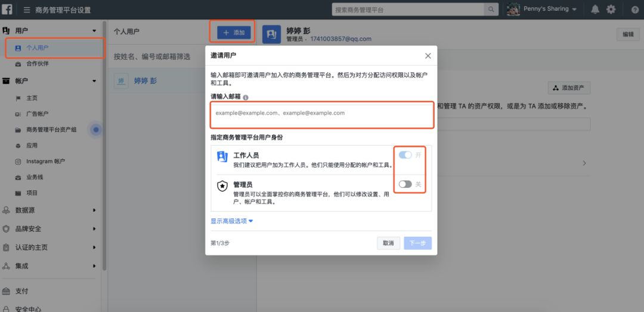Viewport: 644px width, 312px height.
Task: Expand 认证的主页 section arrow
Action: tap(94, 248)
